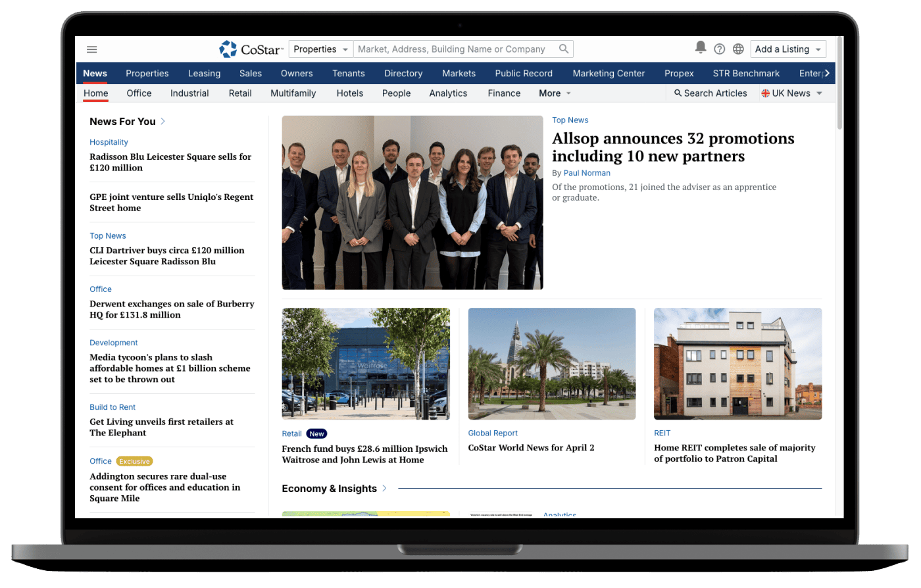
Task: Switch to the Leasing tab
Action: pos(204,74)
